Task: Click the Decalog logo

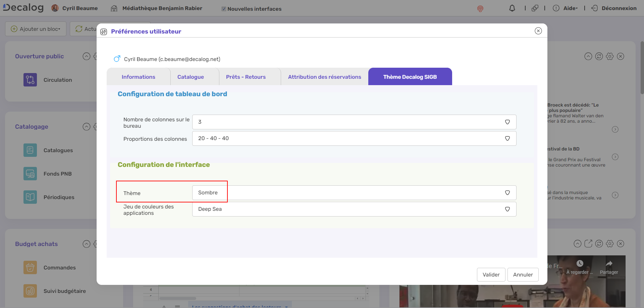Action: point(23,7)
